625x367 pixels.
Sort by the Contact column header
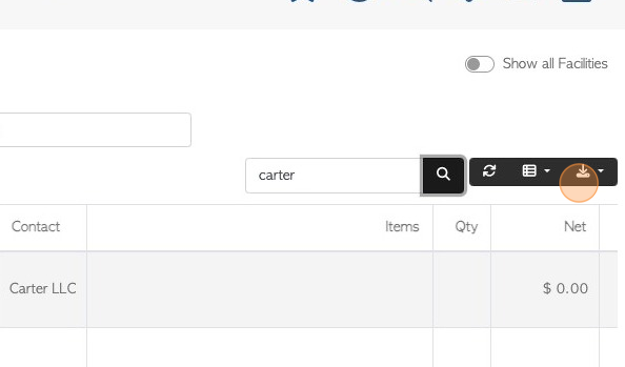(35, 227)
